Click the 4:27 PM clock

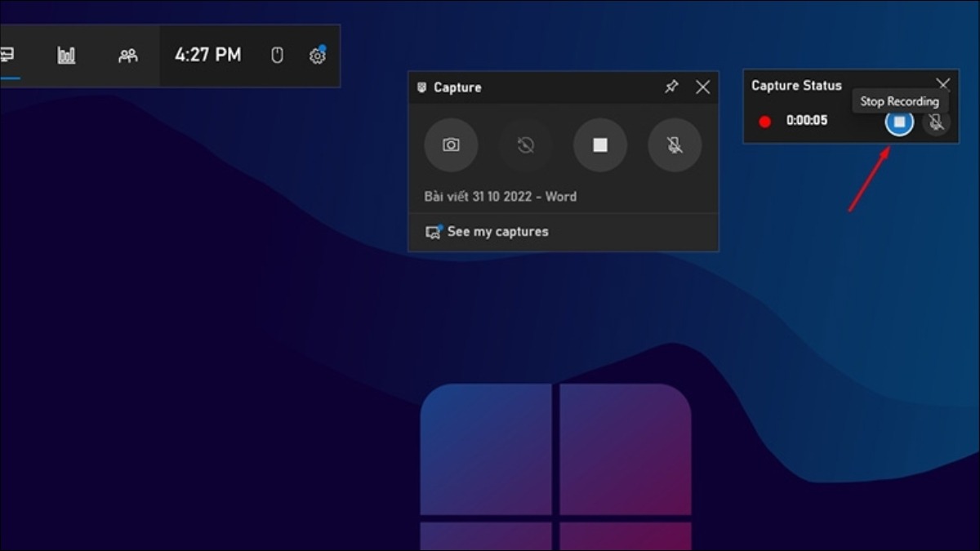[x=208, y=55]
